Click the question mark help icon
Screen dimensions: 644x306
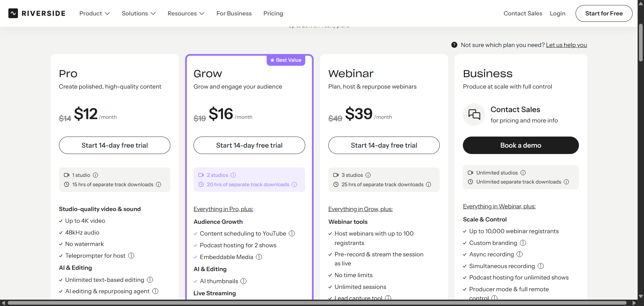click(x=454, y=45)
